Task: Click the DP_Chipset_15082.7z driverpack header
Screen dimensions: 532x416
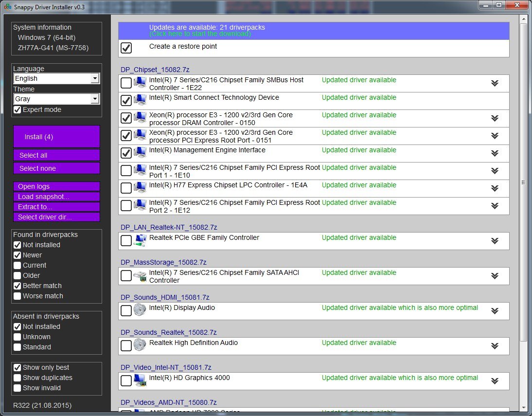Action: point(155,70)
